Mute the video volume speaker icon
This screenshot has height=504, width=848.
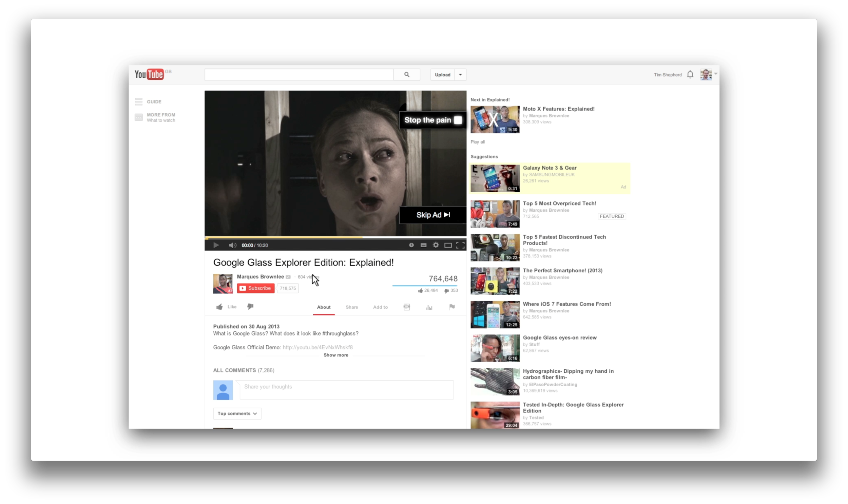pyautogui.click(x=232, y=245)
